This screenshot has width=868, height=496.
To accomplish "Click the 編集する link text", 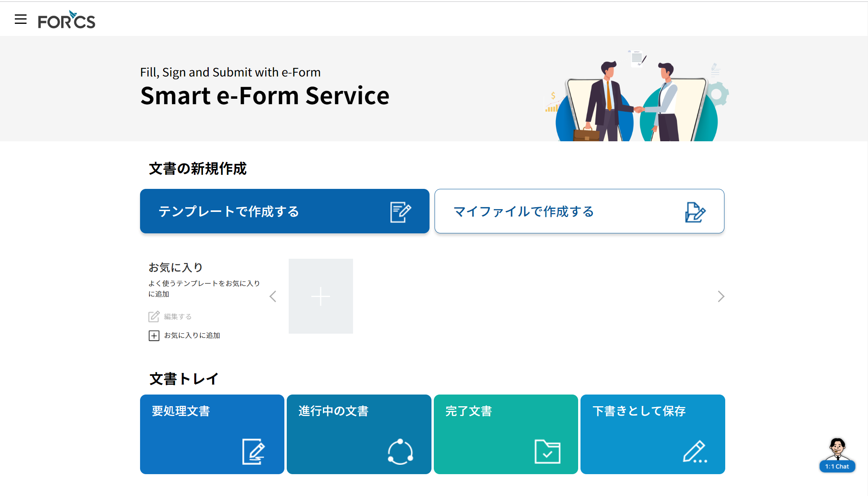I will [x=178, y=316].
